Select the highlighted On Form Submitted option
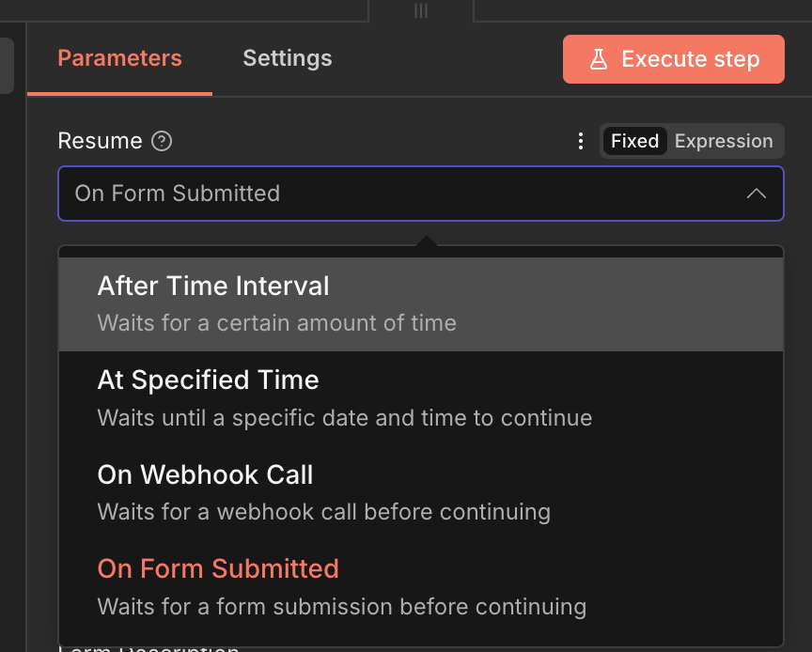Screen dimensions: 812x652 click(218, 568)
